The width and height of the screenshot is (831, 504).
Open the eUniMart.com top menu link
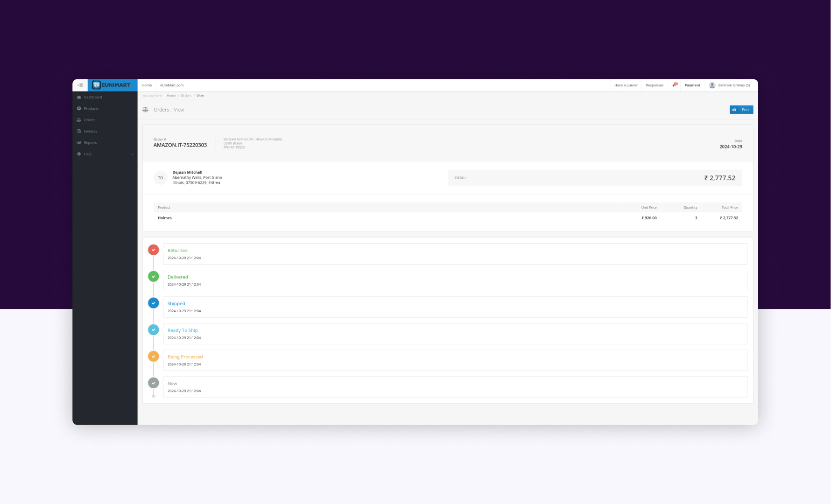pyautogui.click(x=172, y=85)
